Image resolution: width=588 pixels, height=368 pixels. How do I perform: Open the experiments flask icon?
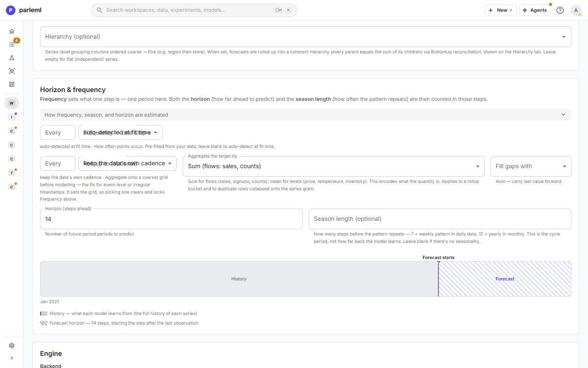[12, 58]
